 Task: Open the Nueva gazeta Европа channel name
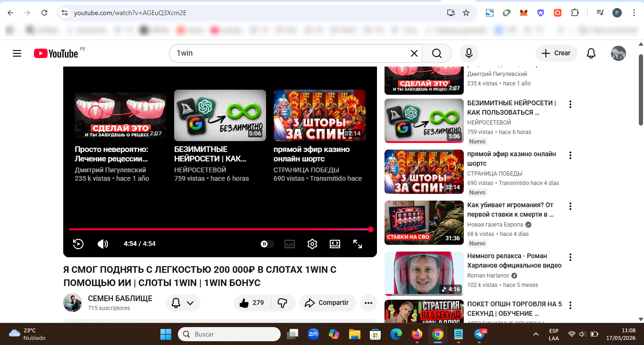(495, 225)
